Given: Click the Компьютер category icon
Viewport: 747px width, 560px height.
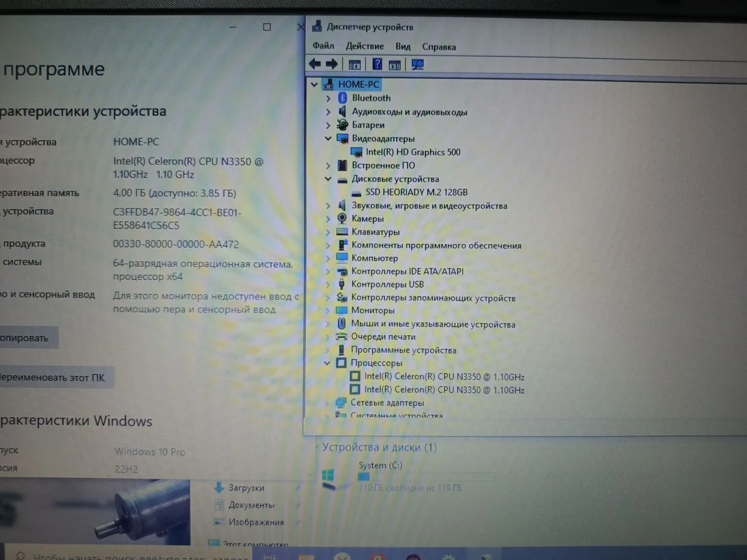Looking at the screenshot, I should coord(342,257).
